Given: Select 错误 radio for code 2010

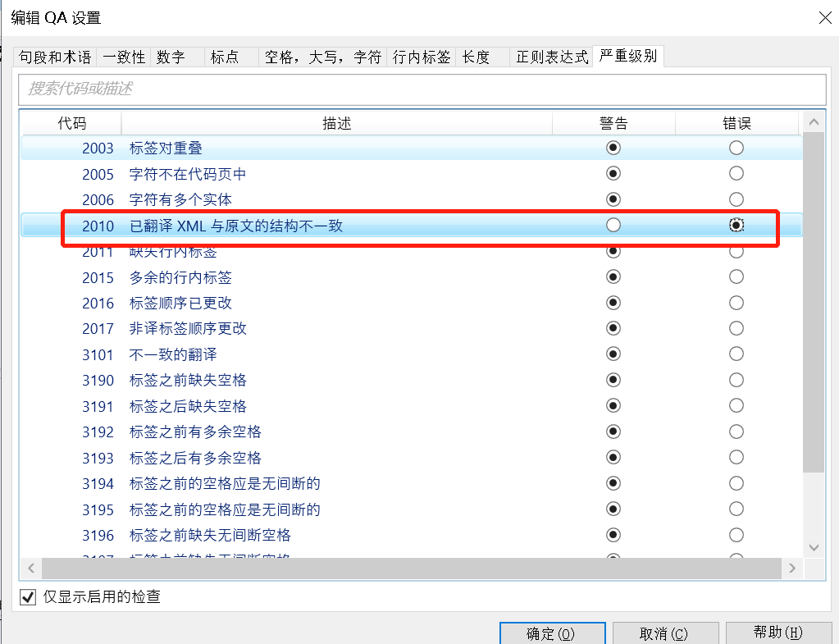Looking at the screenshot, I should (x=736, y=226).
